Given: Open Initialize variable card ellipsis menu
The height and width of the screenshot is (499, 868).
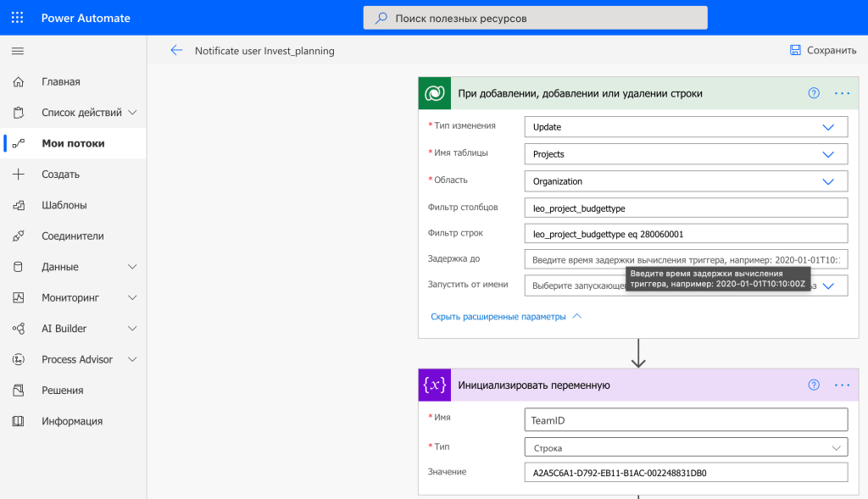Looking at the screenshot, I should click(x=842, y=385).
